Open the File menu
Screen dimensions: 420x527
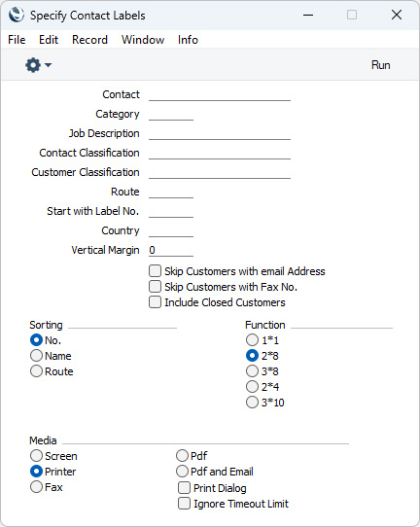pyautogui.click(x=17, y=40)
